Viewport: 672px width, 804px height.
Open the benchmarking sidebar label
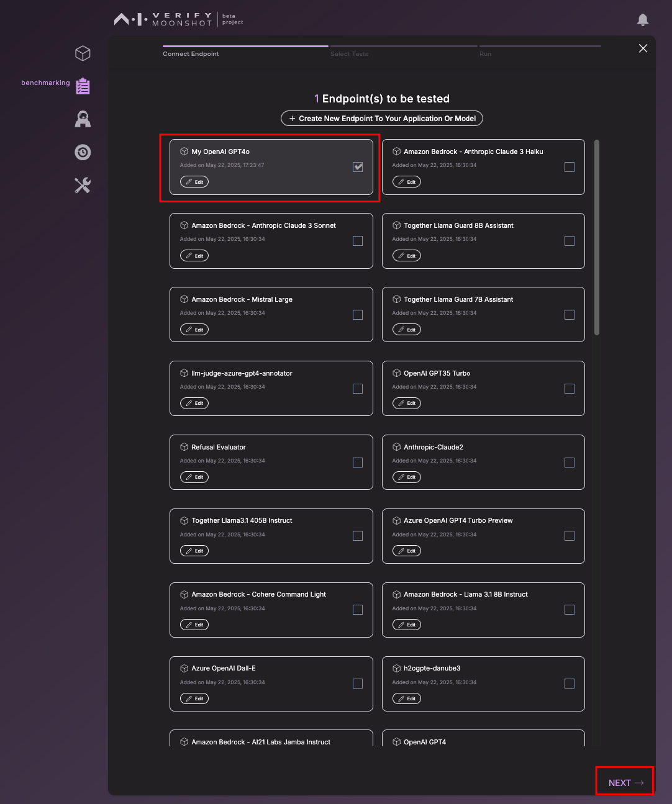pos(45,83)
